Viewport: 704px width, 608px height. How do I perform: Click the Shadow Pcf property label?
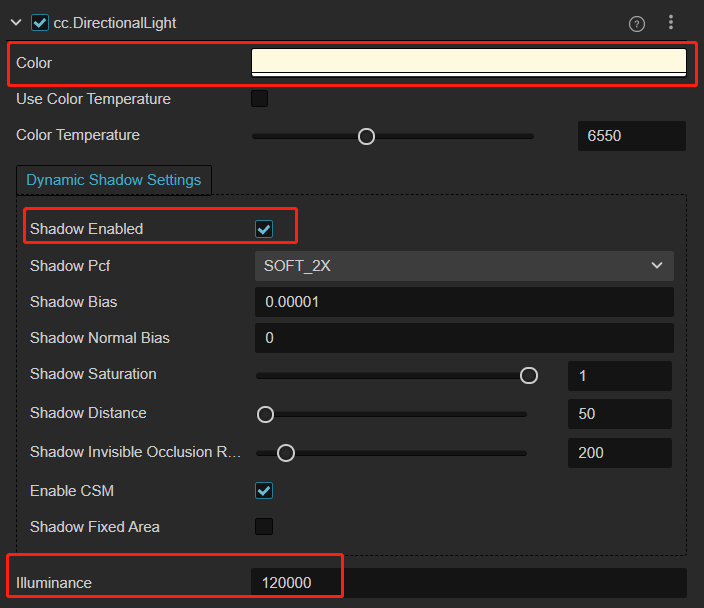[x=70, y=266]
